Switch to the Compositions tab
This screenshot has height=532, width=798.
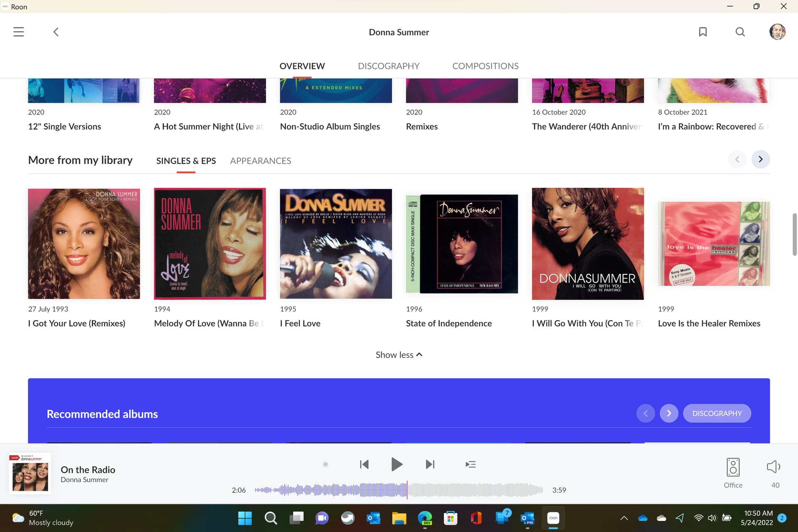click(485, 66)
